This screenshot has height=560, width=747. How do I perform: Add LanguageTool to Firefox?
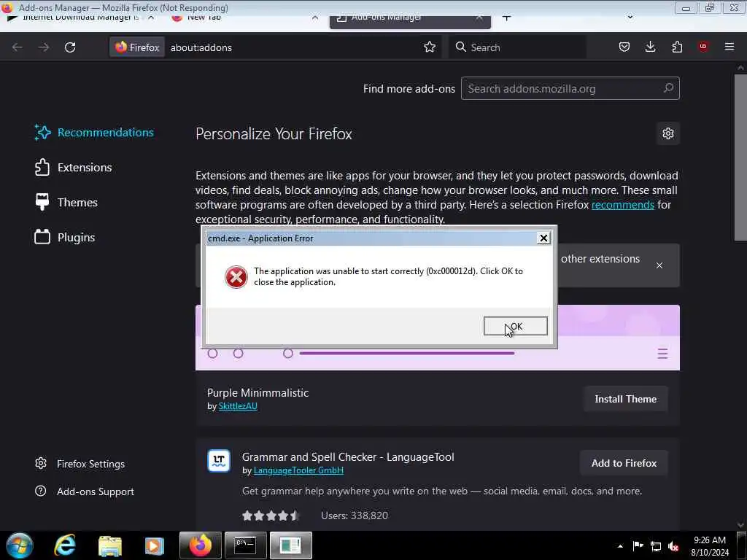[x=624, y=463]
